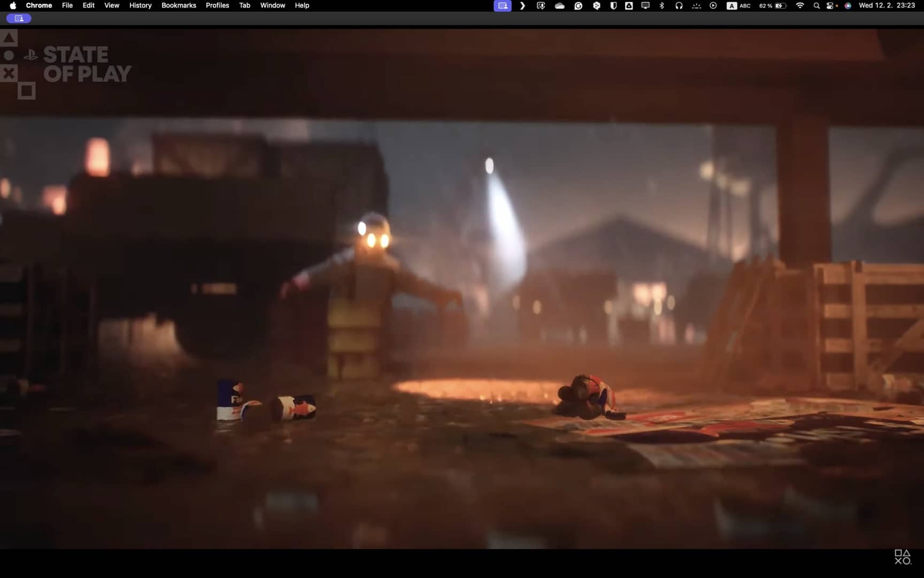The width and height of the screenshot is (924, 578).
Task: Open Spotlight search
Action: point(817,5)
